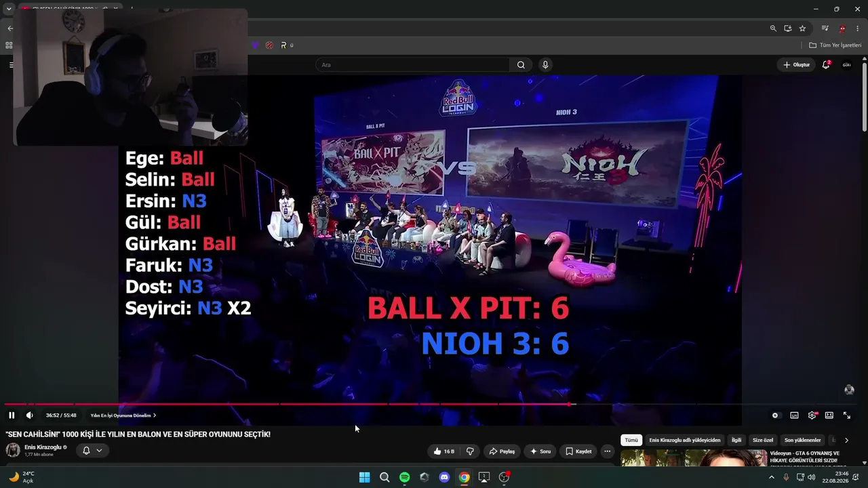The width and height of the screenshot is (868, 488).
Task: Open the Soru ask button
Action: (540, 451)
